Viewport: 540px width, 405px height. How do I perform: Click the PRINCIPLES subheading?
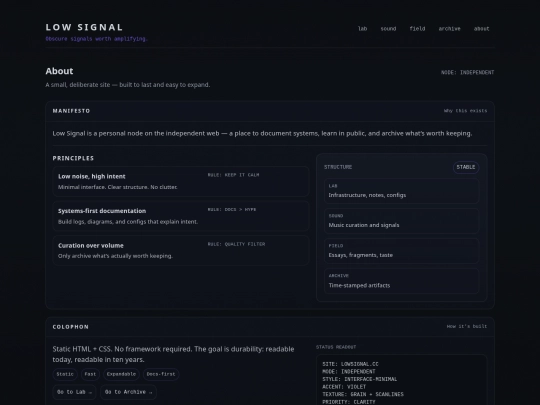pos(73,158)
